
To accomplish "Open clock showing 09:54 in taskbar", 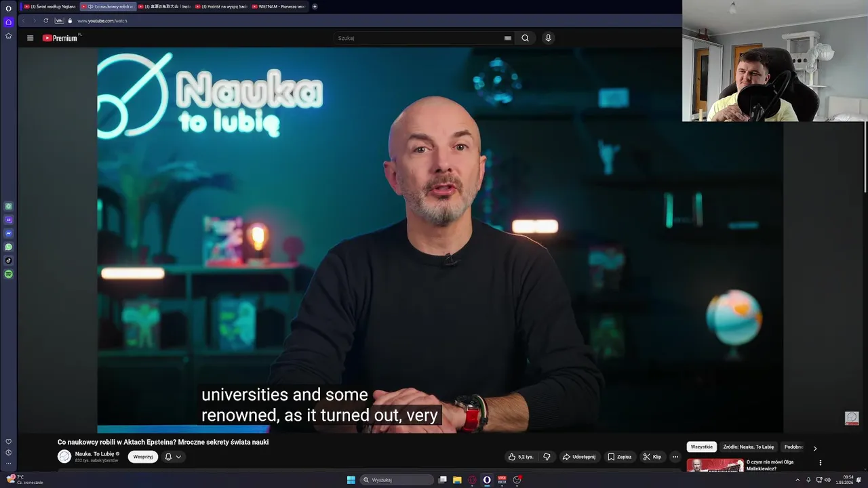I will (x=844, y=480).
